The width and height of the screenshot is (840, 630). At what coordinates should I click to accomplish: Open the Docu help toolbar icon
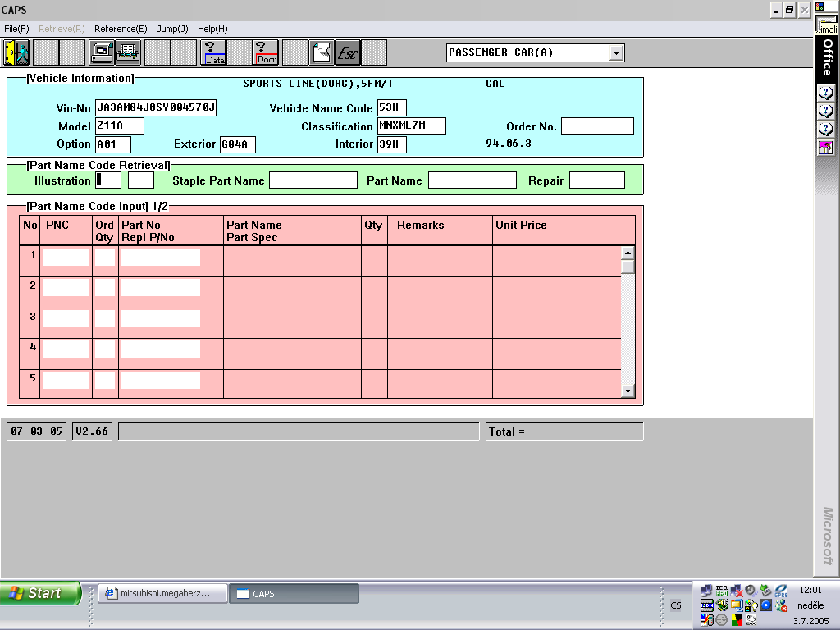coord(266,52)
